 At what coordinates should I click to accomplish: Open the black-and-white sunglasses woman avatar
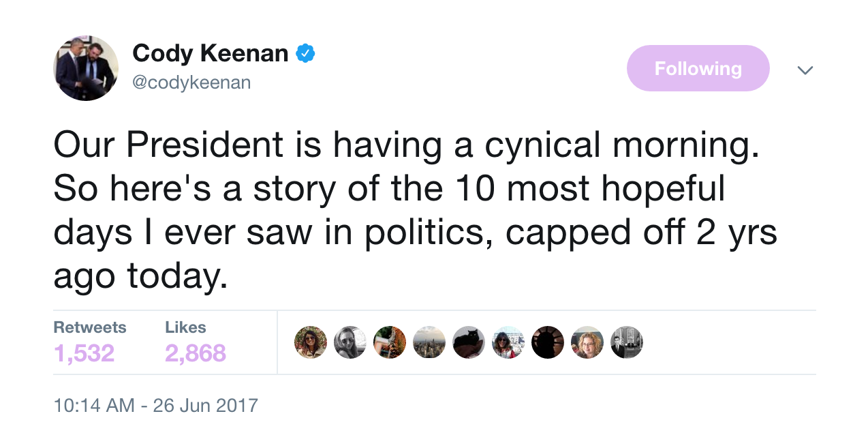350,342
